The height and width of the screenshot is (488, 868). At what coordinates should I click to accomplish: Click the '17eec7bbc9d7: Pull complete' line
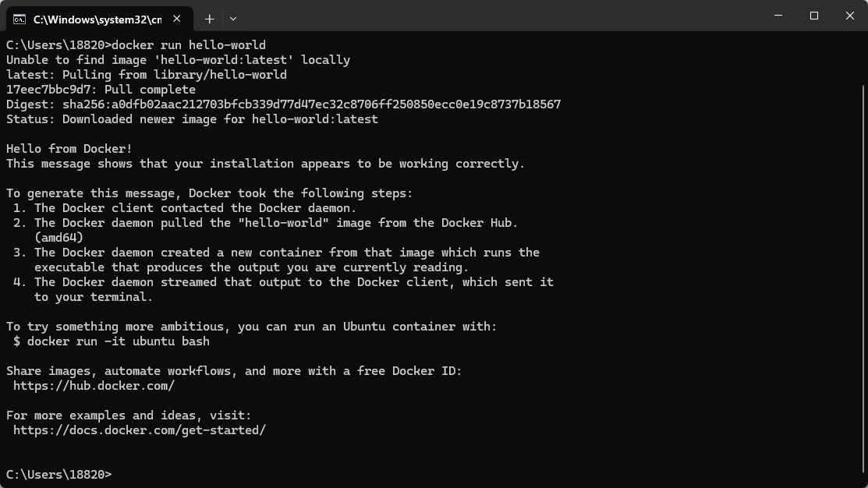point(101,90)
